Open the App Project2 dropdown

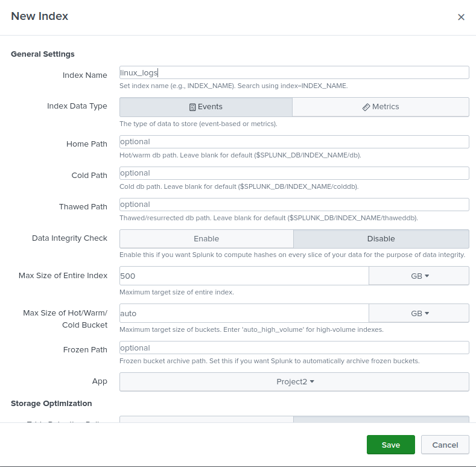tap(294, 382)
